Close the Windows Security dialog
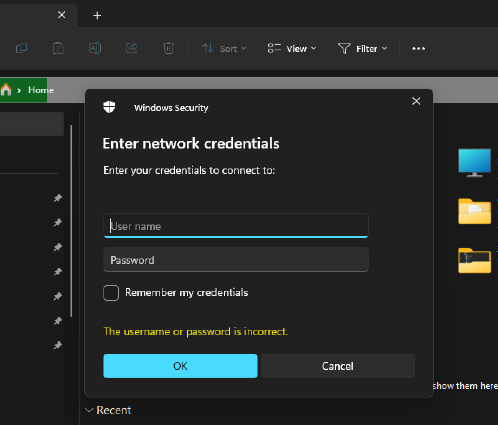498x425 pixels. tap(416, 101)
